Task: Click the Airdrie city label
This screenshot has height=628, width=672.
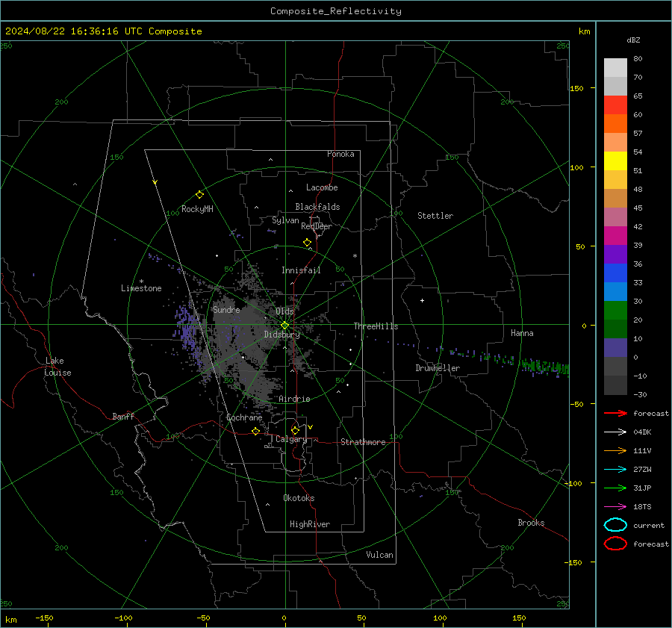Action: tap(294, 399)
